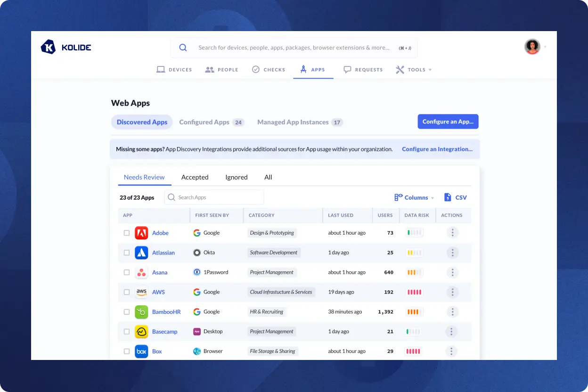
Task: Click the Configure an App button
Action: coord(448,122)
